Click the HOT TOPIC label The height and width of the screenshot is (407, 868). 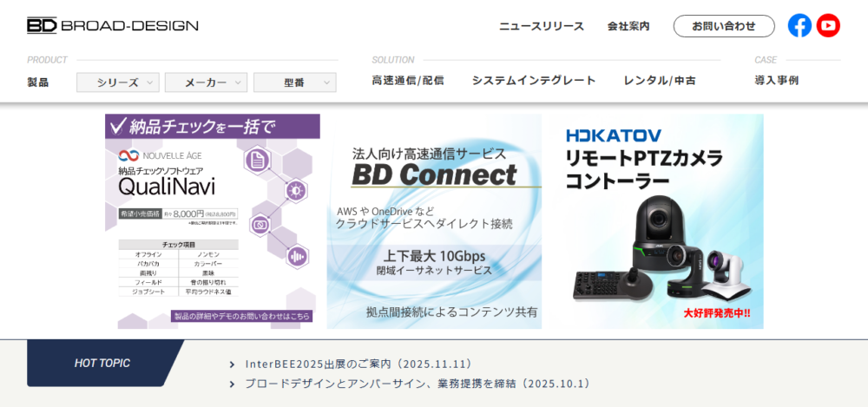(x=102, y=364)
